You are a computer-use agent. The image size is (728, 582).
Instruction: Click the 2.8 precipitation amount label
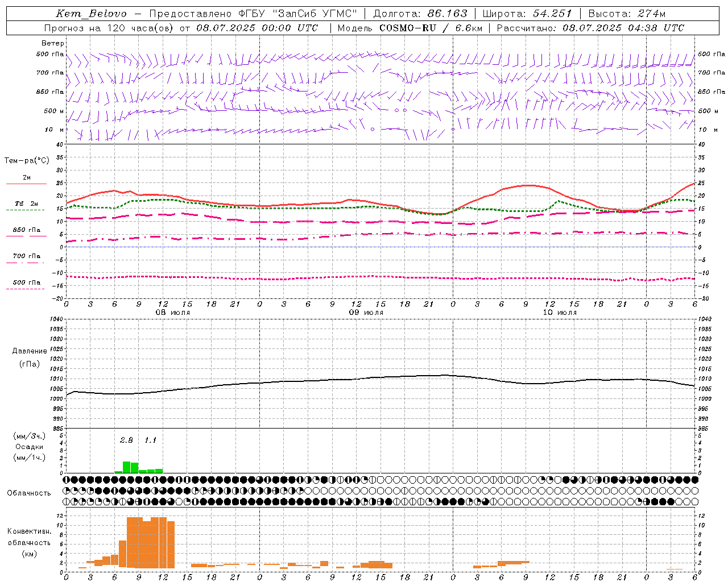tap(126, 440)
